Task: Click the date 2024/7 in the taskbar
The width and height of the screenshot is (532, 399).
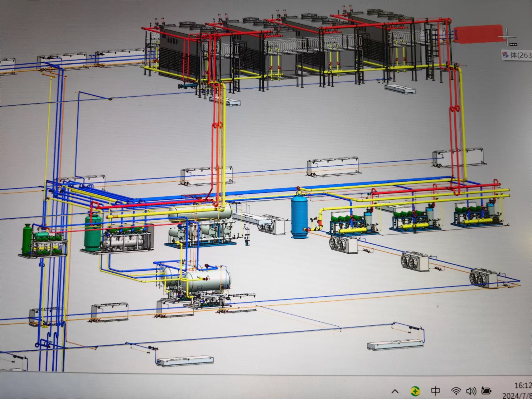Action: [518, 396]
